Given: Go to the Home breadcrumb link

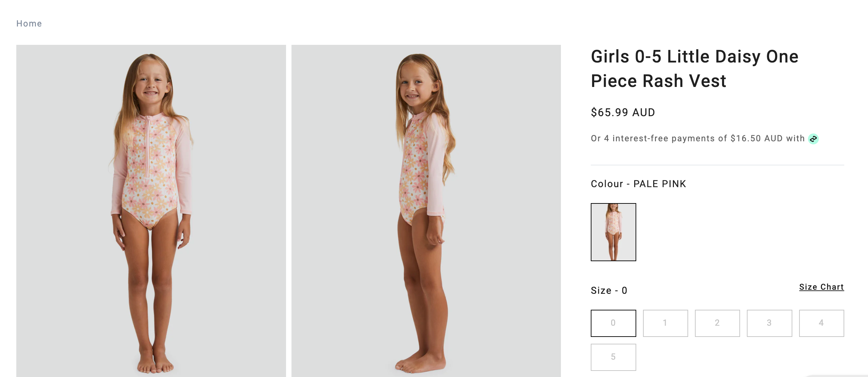Looking at the screenshot, I should tap(29, 23).
